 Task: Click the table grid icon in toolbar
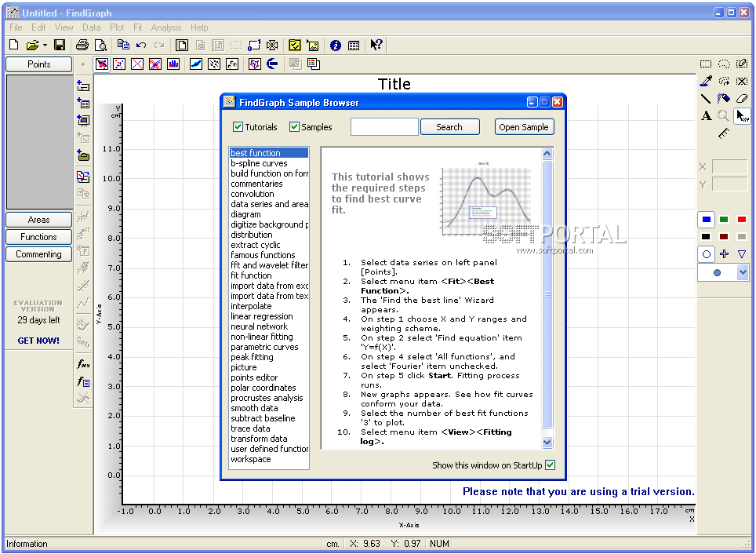(354, 46)
